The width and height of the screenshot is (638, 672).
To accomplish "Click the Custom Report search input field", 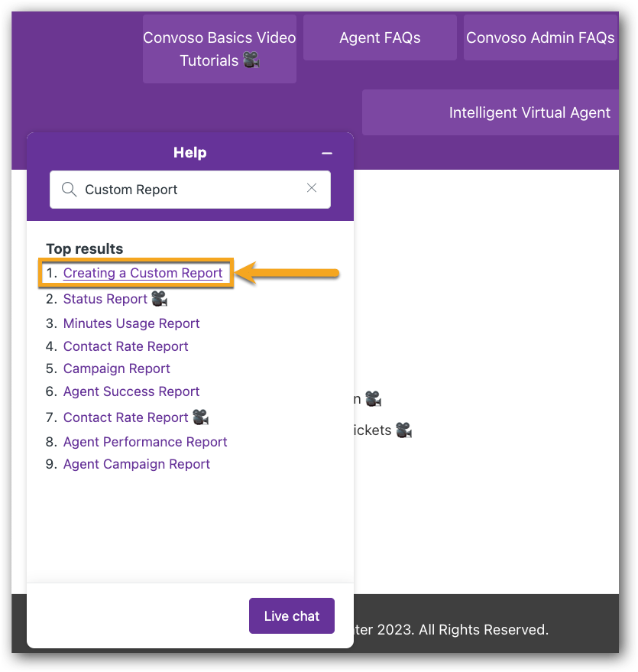I will point(190,190).
